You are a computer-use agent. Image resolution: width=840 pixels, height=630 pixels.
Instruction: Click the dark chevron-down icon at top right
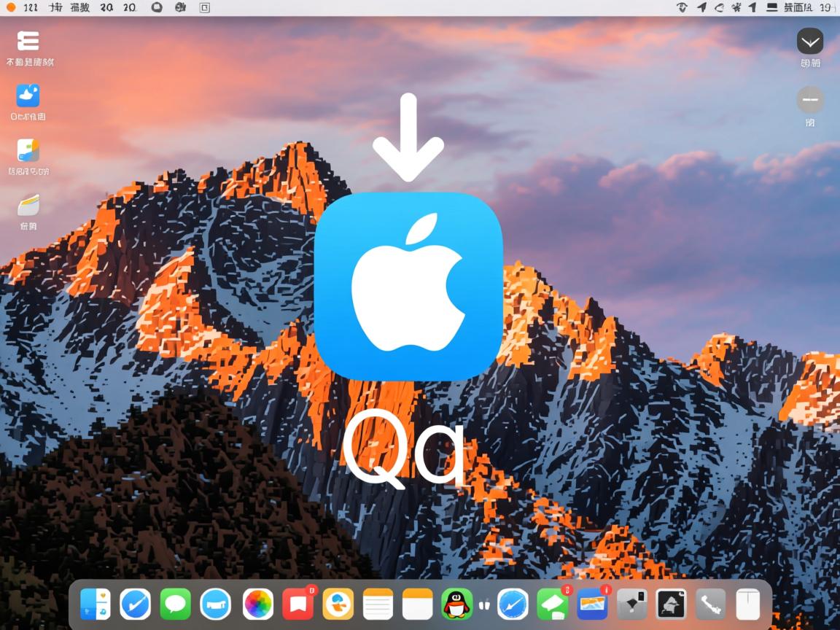(x=809, y=41)
